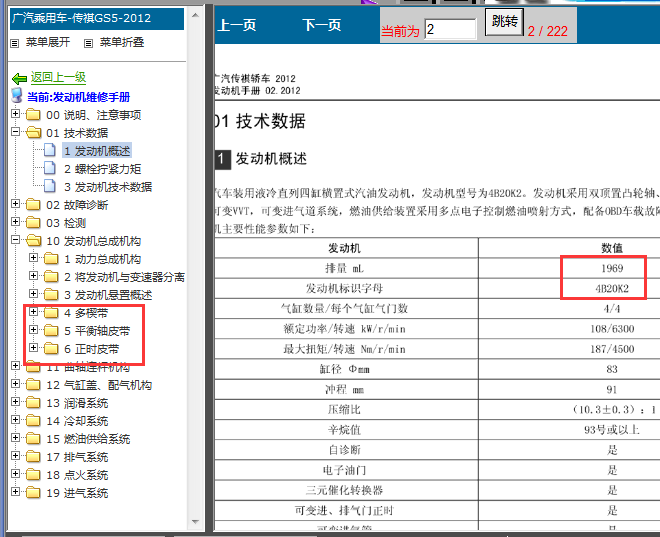
Task: Click folder icon of 3 发动机悬置概述
Action: 51,295
